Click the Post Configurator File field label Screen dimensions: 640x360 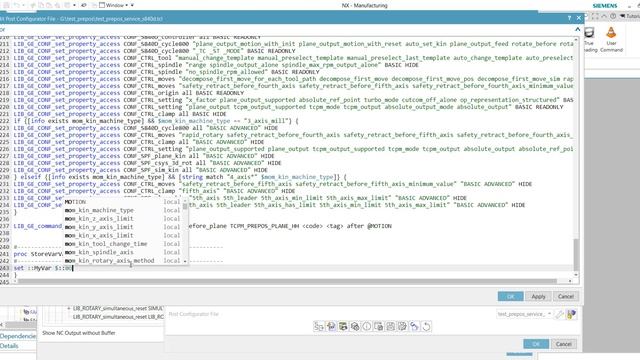click(x=193, y=314)
